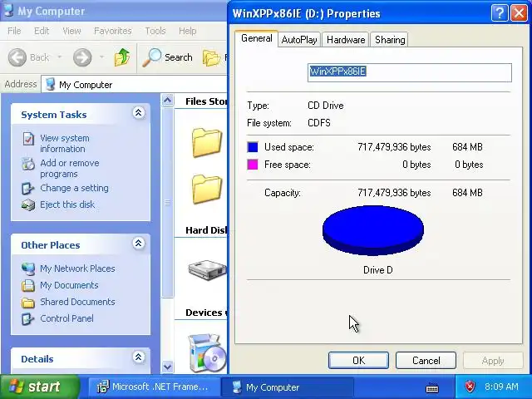This screenshot has width=532, height=399.
Task: Click the My Network Places icon
Action: tap(27, 268)
